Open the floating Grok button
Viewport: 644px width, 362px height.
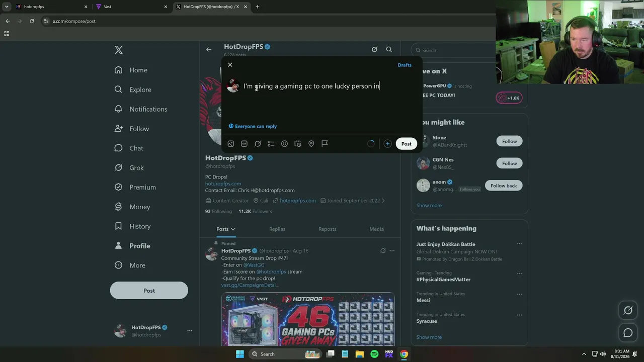628,310
